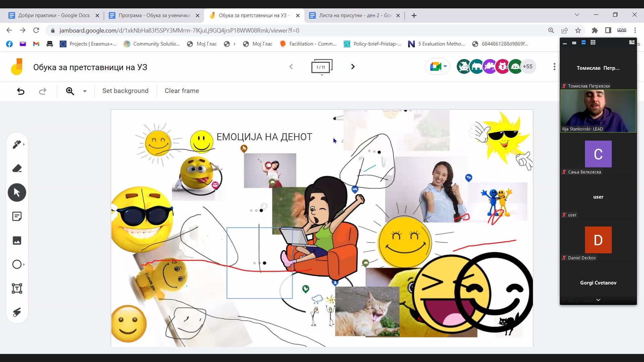Click Clear frame button
644x362 pixels.
coord(182,91)
